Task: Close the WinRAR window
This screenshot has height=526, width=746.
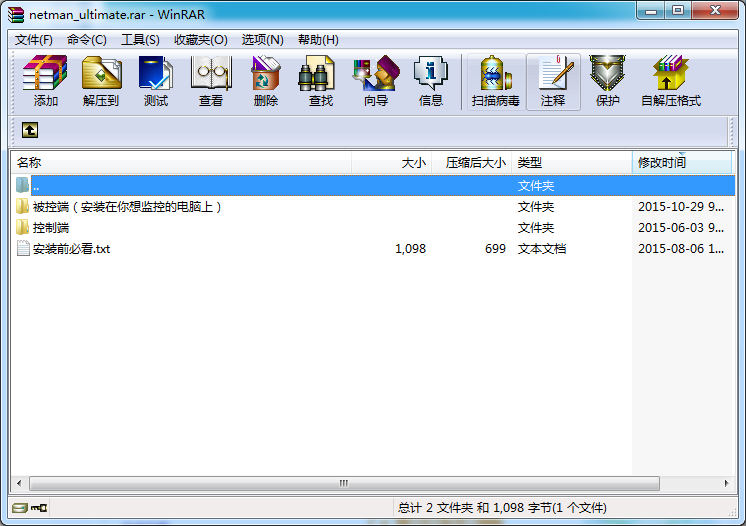Action: [715, 11]
